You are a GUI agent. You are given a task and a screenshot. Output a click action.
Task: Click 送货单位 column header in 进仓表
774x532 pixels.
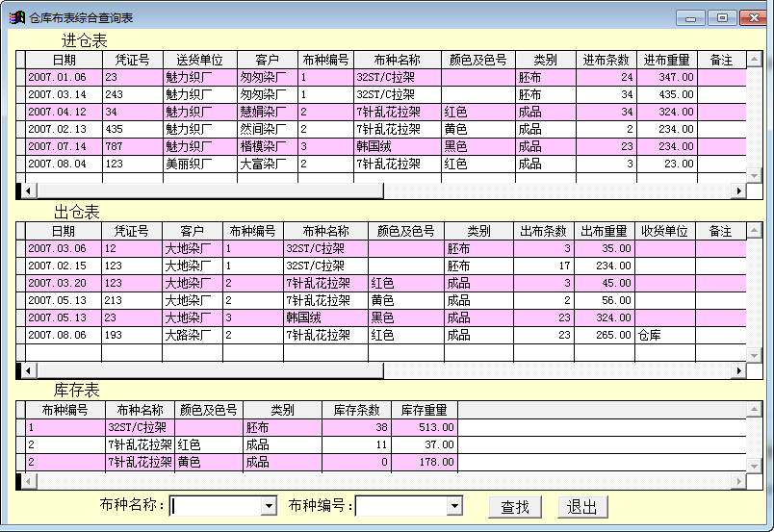[x=200, y=60]
